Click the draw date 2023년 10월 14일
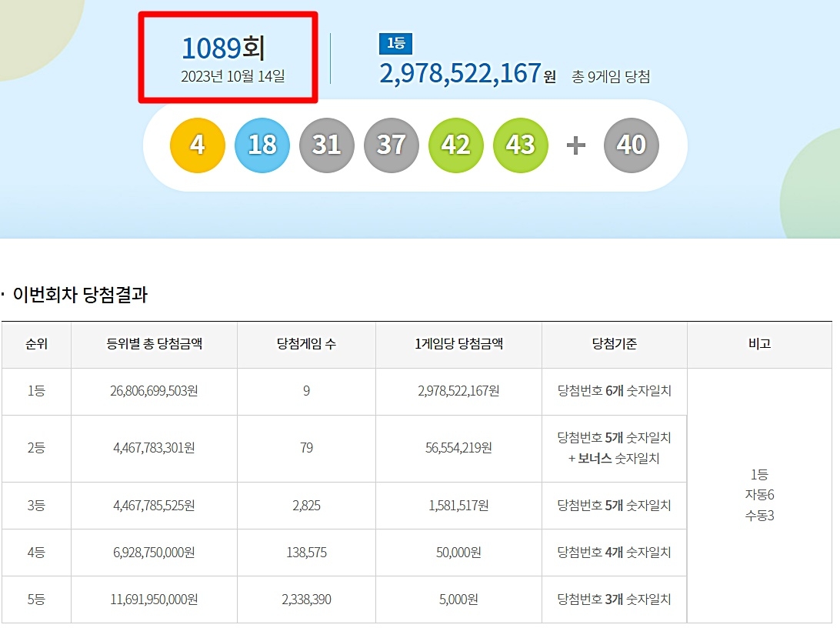Image resolution: width=840 pixels, height=628 pixels. pos(232,76)
